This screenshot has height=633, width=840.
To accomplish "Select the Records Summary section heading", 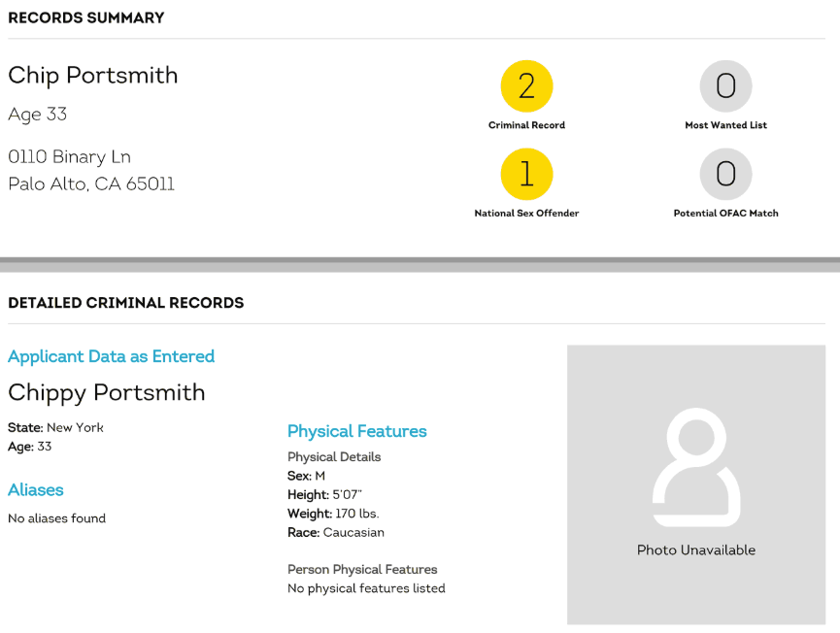I will coord(86,18).
